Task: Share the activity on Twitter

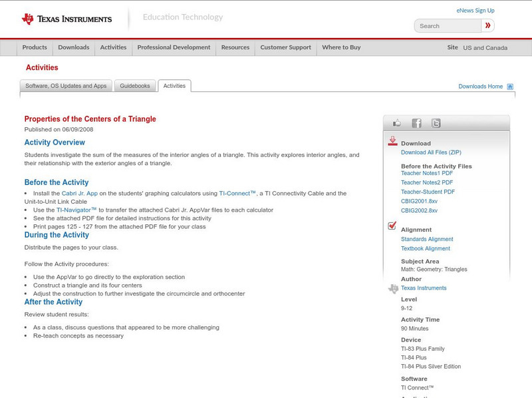Action: [436, 123]
